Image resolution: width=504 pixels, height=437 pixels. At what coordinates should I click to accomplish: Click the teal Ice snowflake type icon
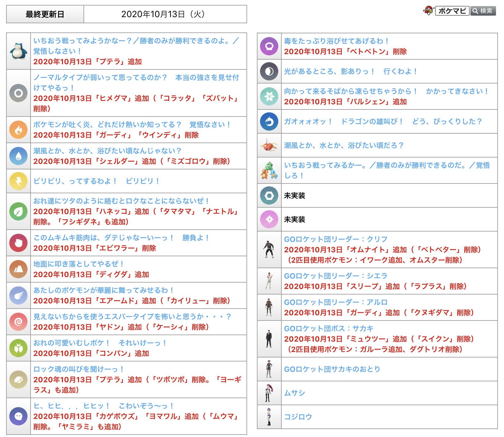tap(269, 96)
